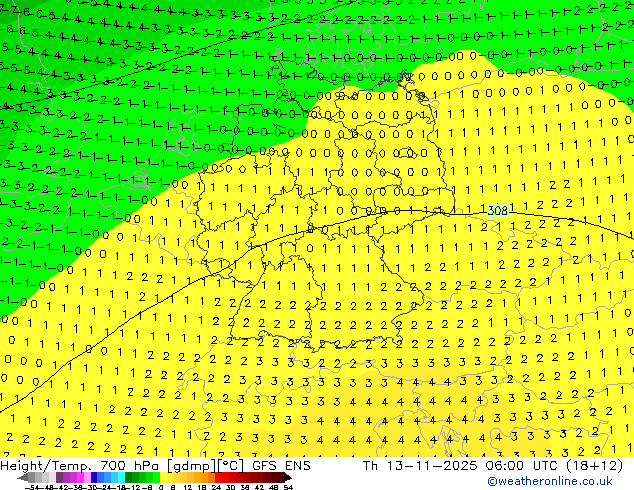
Task: Click the 308 contour height label
Action: (x=497, y=211)
